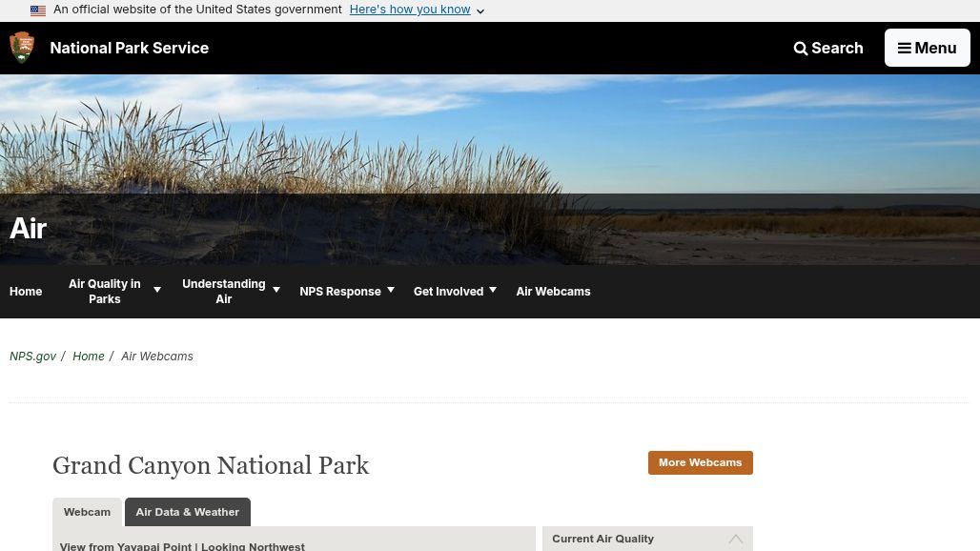Click Home in the section navigation

pyautogui.click(x=26, y=291)
